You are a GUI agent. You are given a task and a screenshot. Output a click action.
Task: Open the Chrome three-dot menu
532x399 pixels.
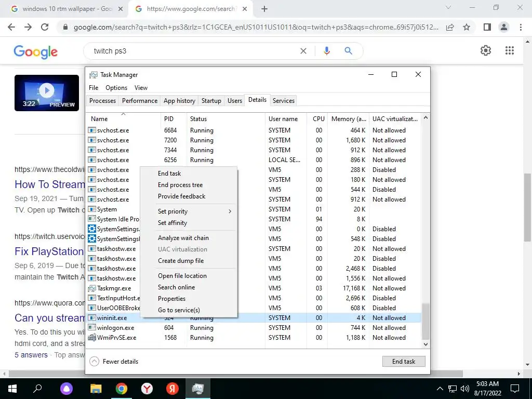521,27
